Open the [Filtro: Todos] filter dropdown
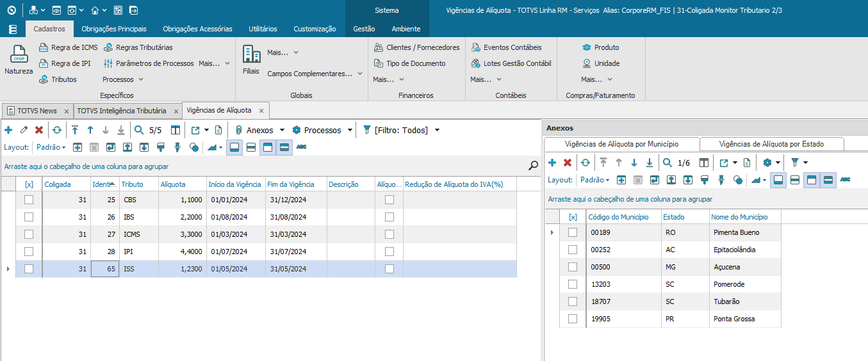 437,130
